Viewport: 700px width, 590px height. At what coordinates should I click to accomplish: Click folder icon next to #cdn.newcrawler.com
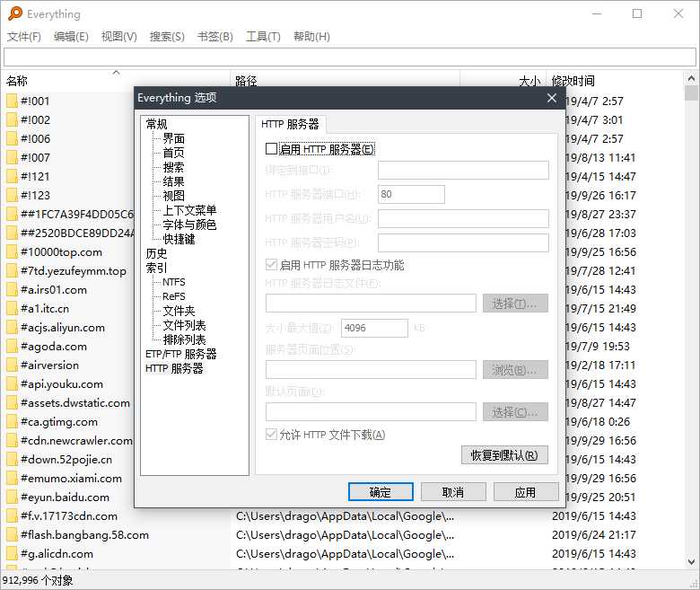pyautogui.click(x=12, y=440)
